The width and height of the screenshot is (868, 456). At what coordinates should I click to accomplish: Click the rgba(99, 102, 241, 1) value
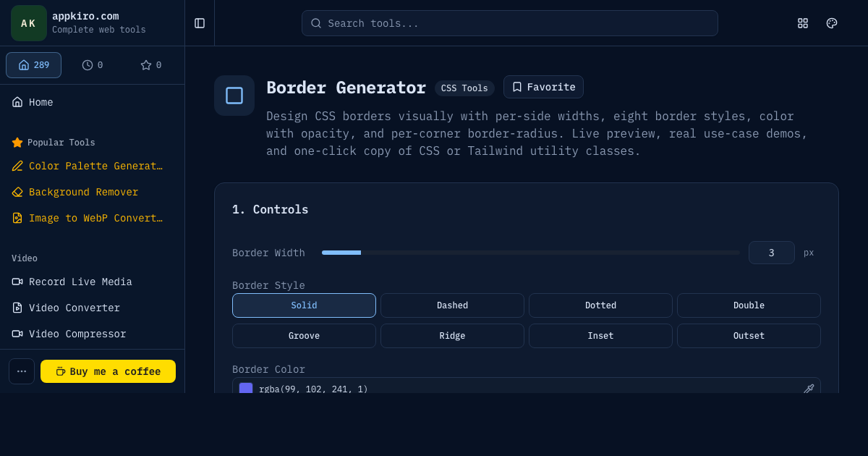point(313,389)
